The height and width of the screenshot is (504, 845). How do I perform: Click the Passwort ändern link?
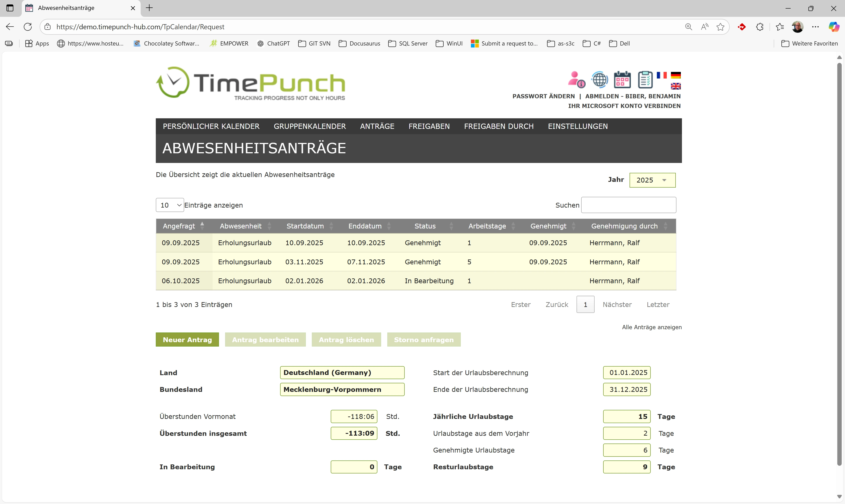pos(543,96)
